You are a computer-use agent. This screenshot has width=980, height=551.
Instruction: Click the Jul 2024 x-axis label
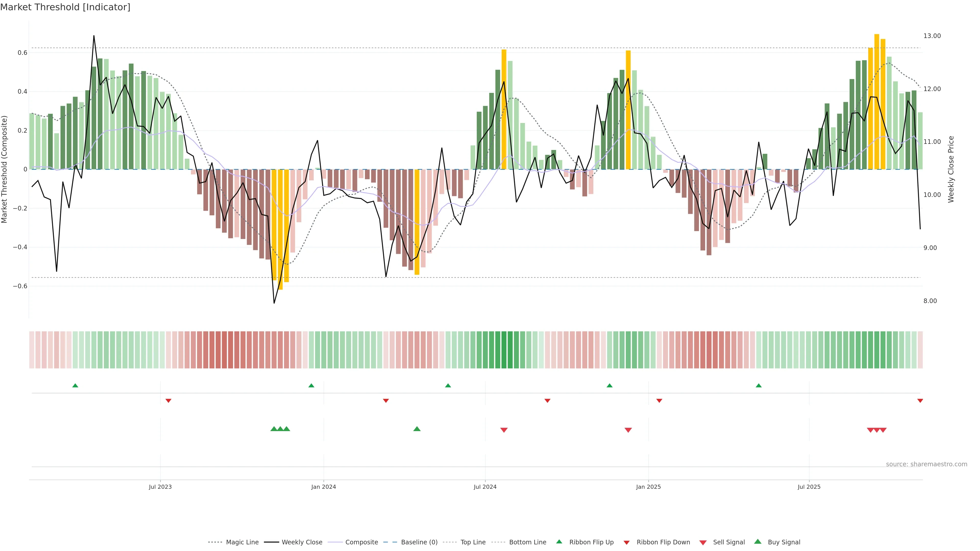(485, 487)
